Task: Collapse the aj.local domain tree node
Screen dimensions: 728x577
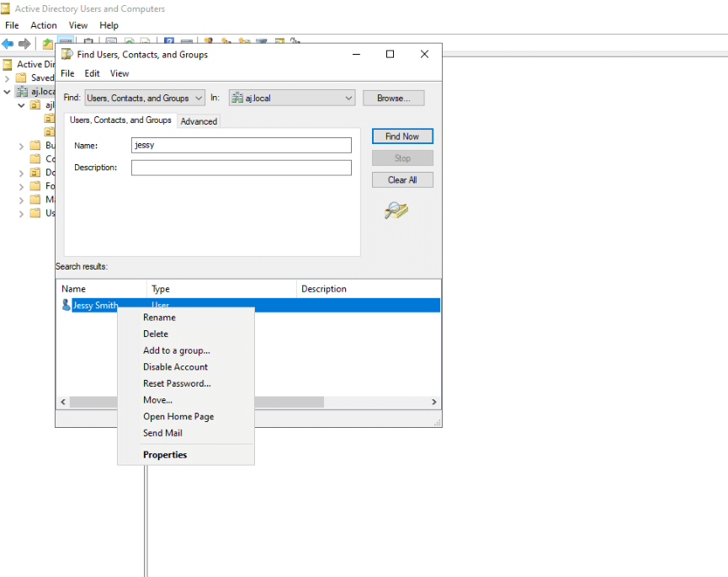Action: click(x=8, y=91)
